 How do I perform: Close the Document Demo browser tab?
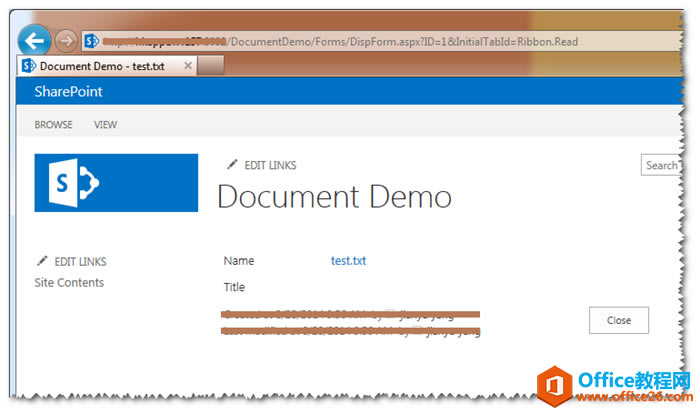pyautogui.click(x=188, y=66)
